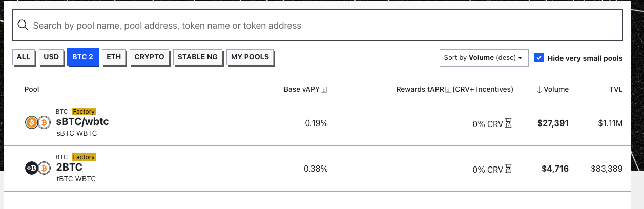Select the ETH filter tab

coord(114,57)
